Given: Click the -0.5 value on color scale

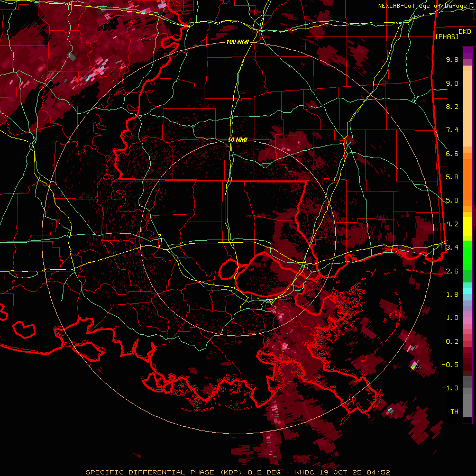Looking at the screenshot, I should click(450, 365).
